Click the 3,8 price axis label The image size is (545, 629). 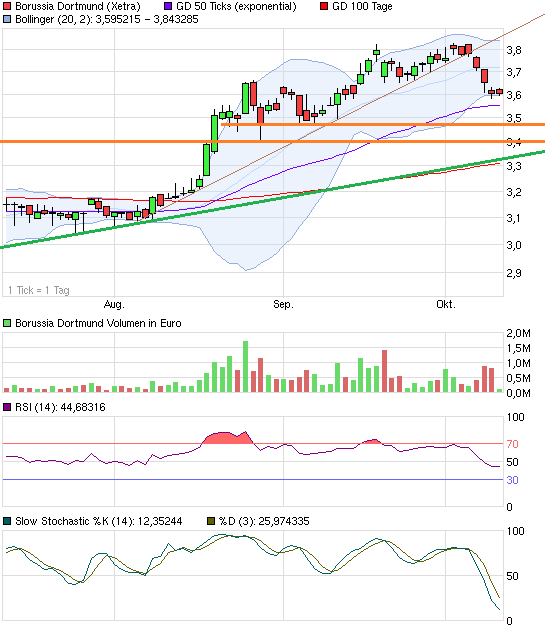[514, 50]
